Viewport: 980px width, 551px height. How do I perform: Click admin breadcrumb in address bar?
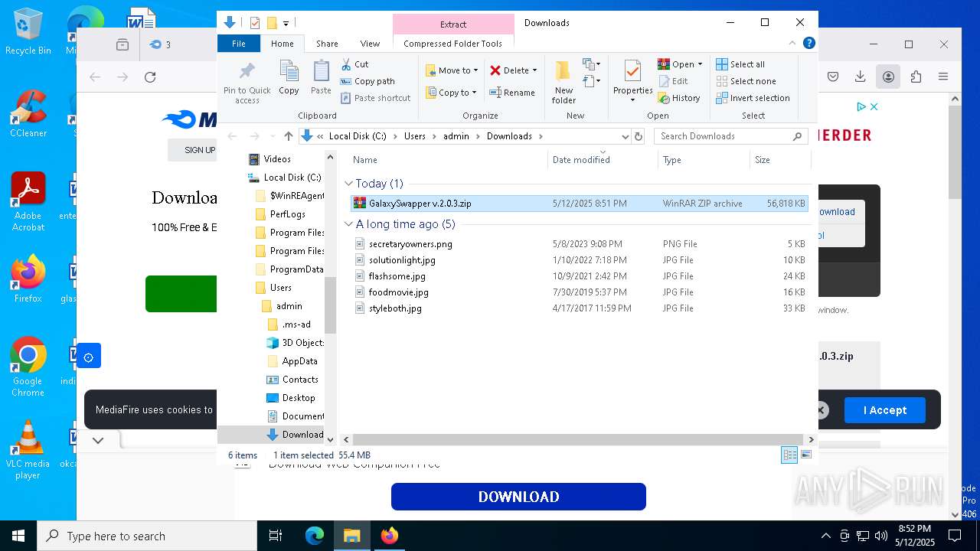[x=456, y=136]
